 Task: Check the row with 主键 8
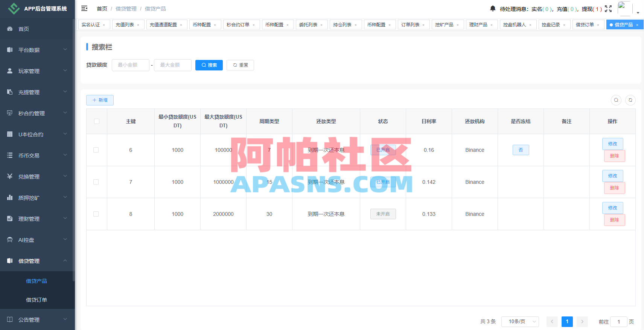[x=96, y=214]
